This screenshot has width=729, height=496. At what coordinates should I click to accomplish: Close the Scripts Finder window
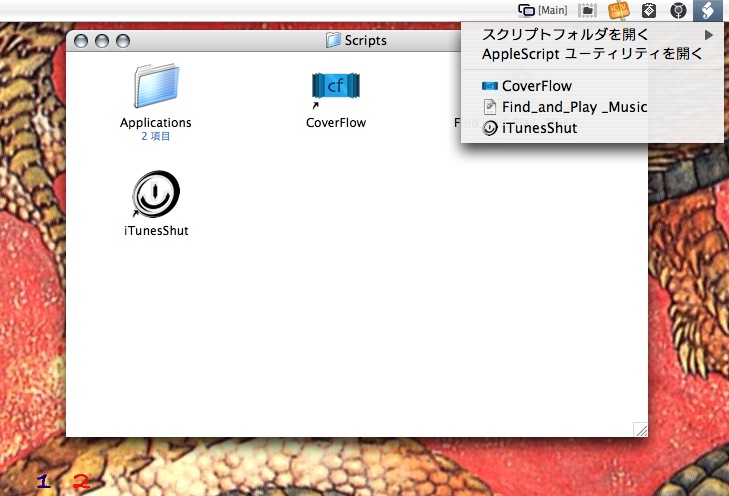pyautogui.click(x=81, y=41)
